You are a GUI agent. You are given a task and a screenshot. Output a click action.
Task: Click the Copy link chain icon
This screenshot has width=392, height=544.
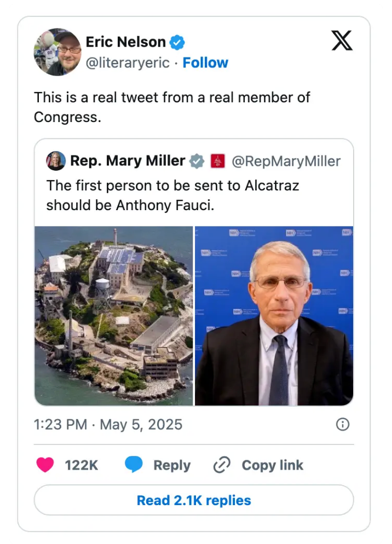[x=222, y=464]
